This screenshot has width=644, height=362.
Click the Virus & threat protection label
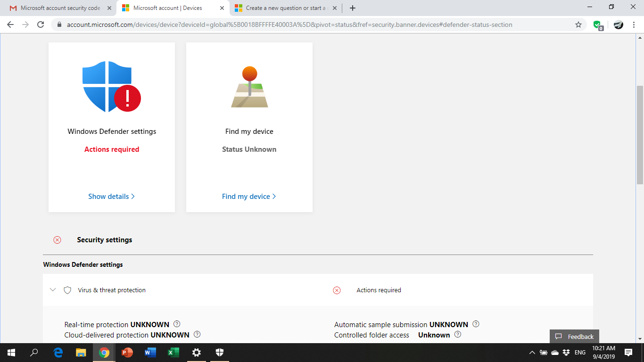point(112,290)
